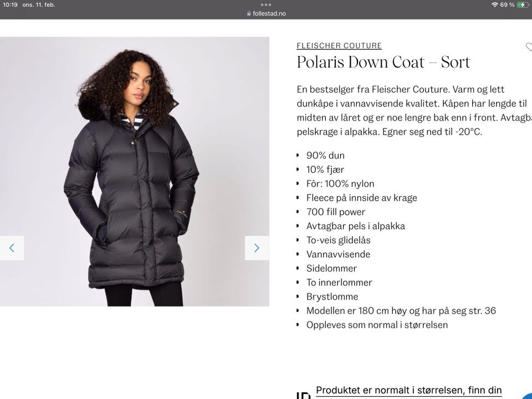Viewport: 532px width, 399px height.
Task: Open the size guide link
Action: pyautogui.click(x=408, y=390)
